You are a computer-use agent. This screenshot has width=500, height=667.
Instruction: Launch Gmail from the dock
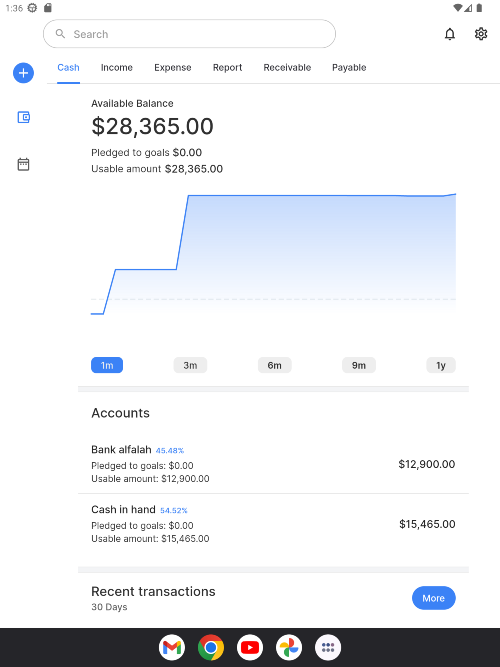pos(172,647)
